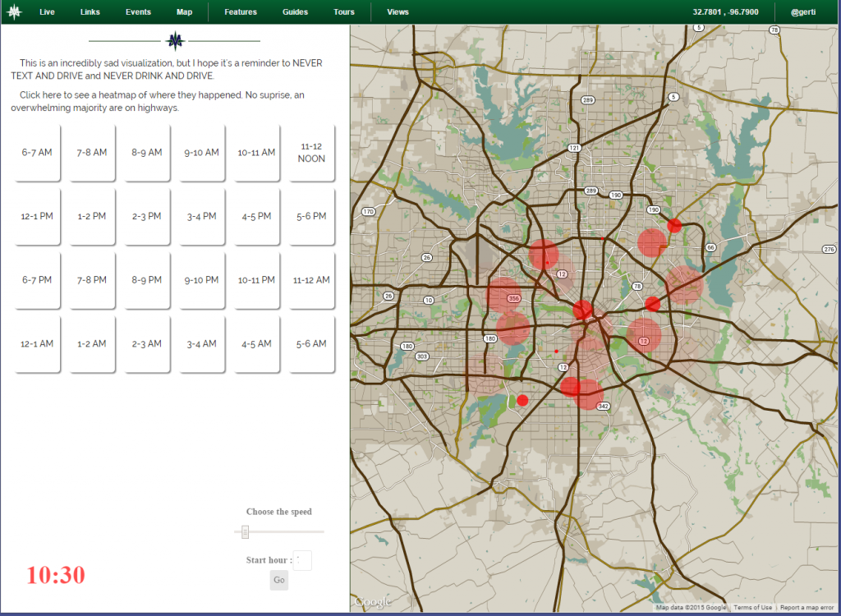
Task: Click the highway 170 shield on map's left
Action: [368, 212]
